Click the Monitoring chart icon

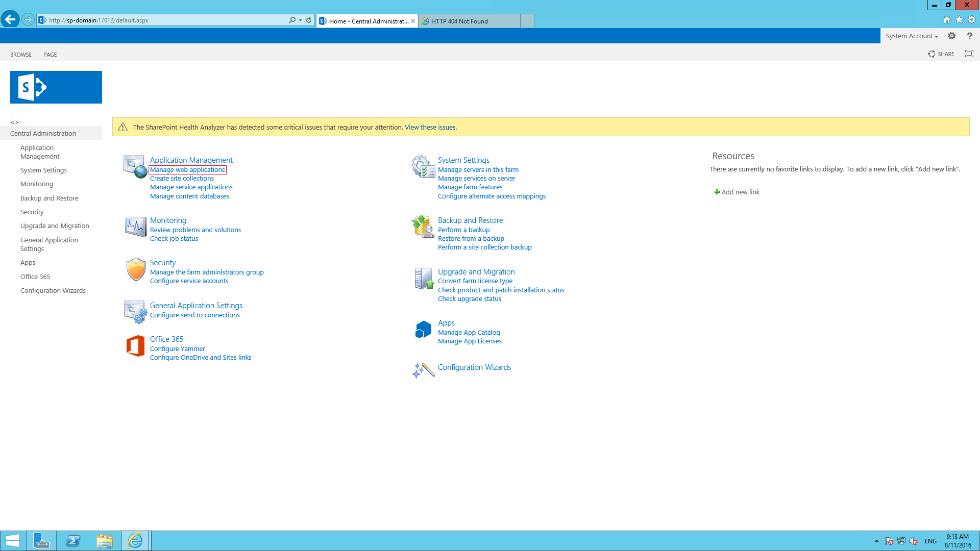click(x=135, y=227)
